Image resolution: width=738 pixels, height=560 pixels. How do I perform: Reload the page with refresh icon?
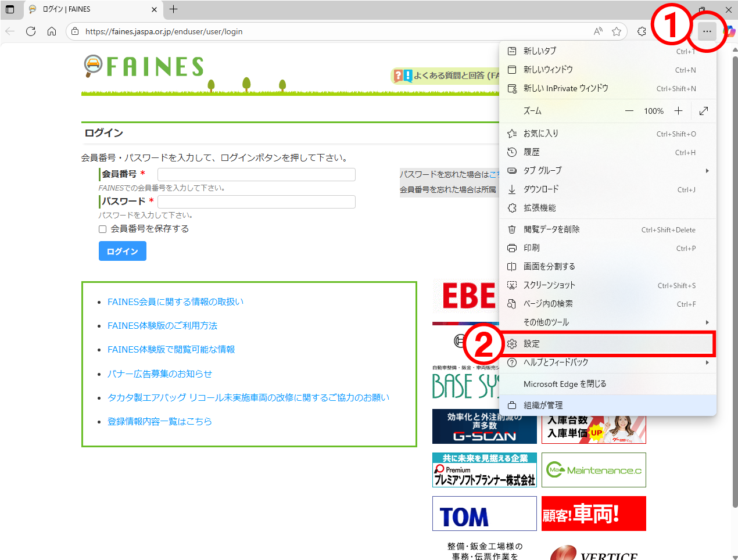[31, 31]
